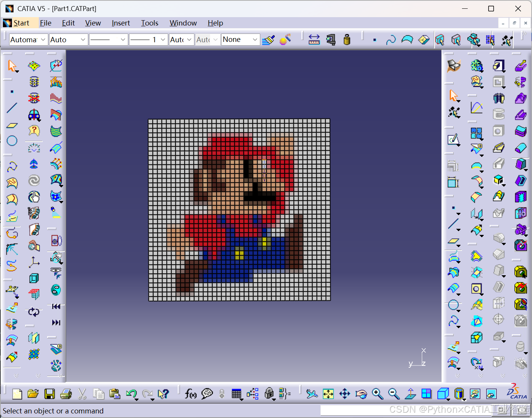This screenshot has width=532, height=418.
Task: Click the Painter brush icon
Action: pyautogui.click(x=269, y=40)
